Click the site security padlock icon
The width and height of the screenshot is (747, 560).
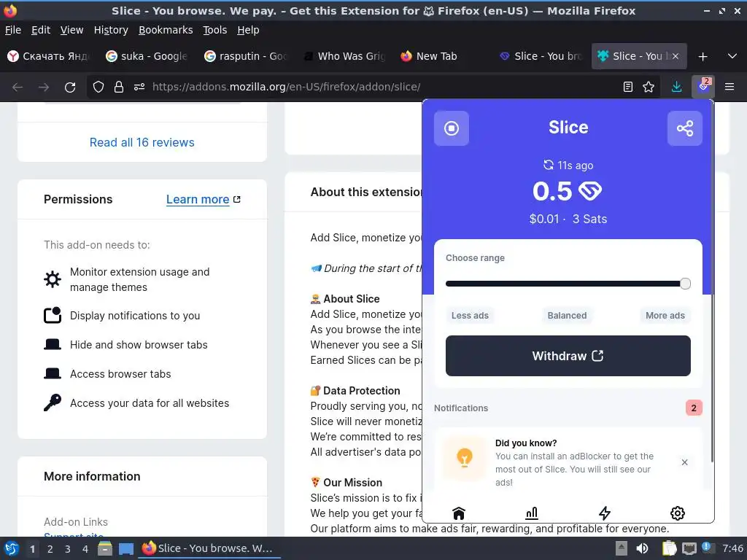click(119, 87)
